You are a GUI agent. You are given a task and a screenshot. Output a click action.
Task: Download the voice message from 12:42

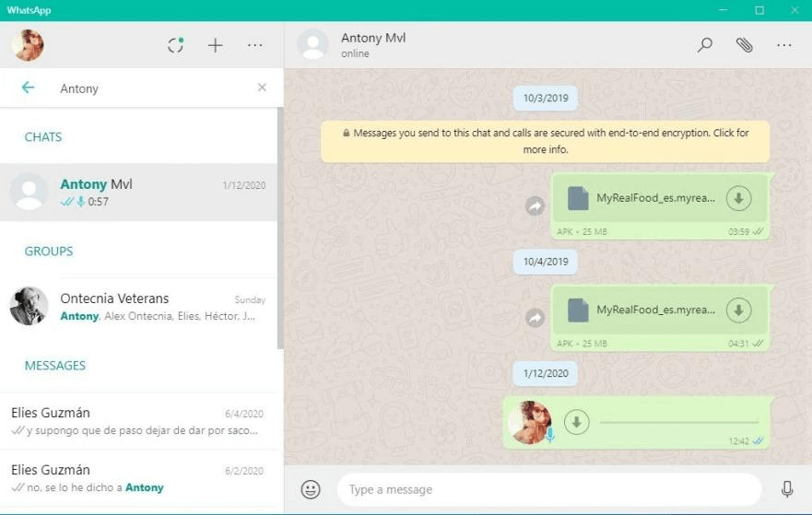576,422
